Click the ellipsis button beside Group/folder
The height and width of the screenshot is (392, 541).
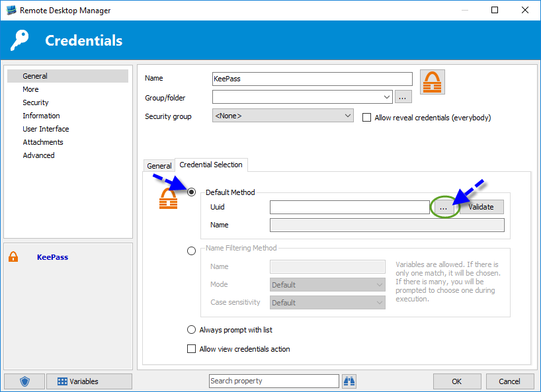tap(403, 97)
